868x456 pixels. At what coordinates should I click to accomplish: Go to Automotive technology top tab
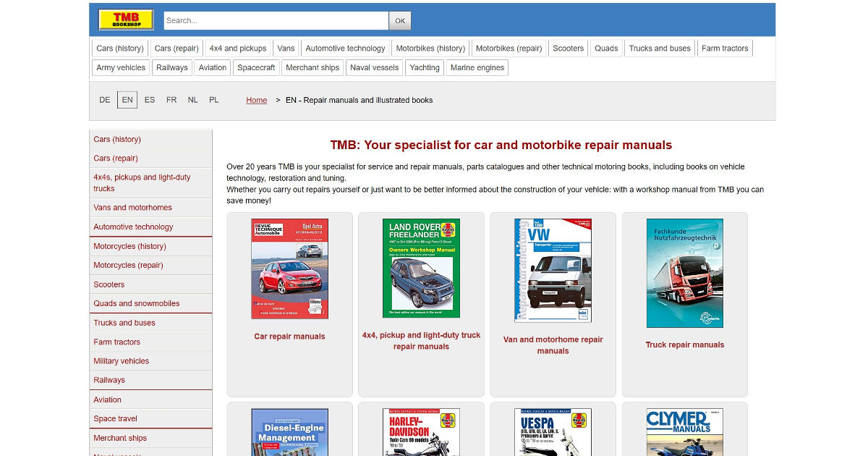tap(345, 48)
